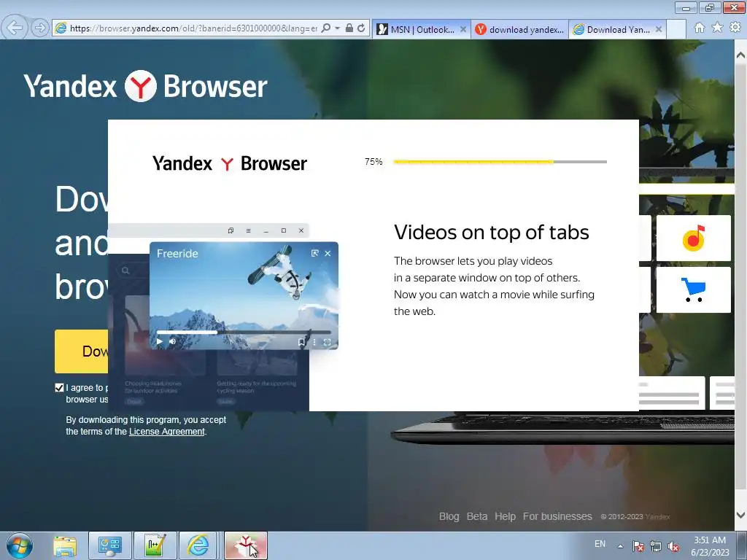Open File Explorer from the taskbar
Screen dimensions: 747x560
click(x=65, y=545)
